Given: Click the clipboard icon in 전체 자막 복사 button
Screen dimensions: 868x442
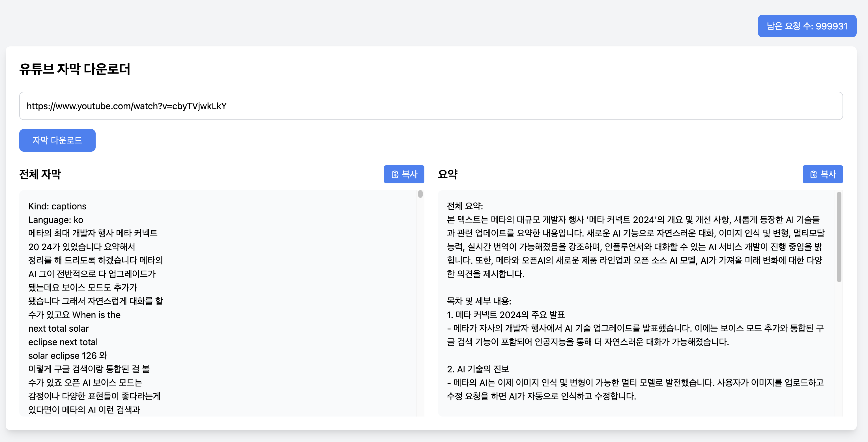Looking at the screenshot, I should click(x=395, y=174).
